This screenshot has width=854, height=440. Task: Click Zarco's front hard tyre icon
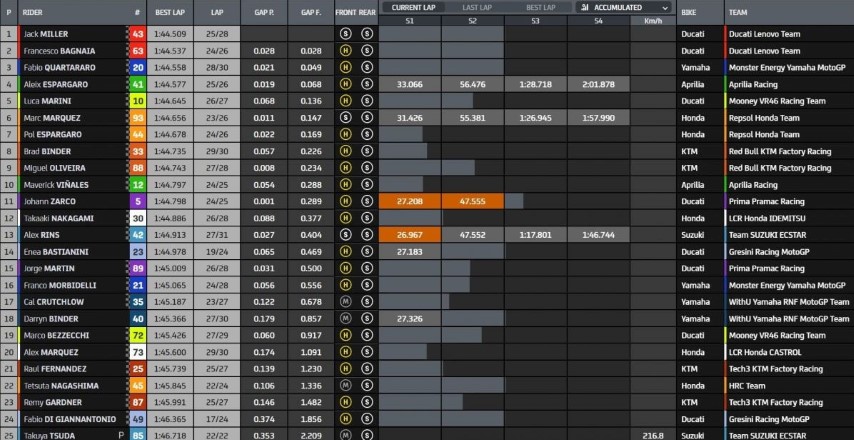pos(345,201)
